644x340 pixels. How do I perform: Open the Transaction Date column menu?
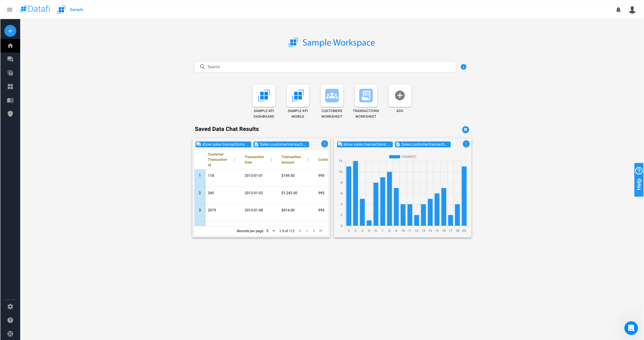click(271, 160)
